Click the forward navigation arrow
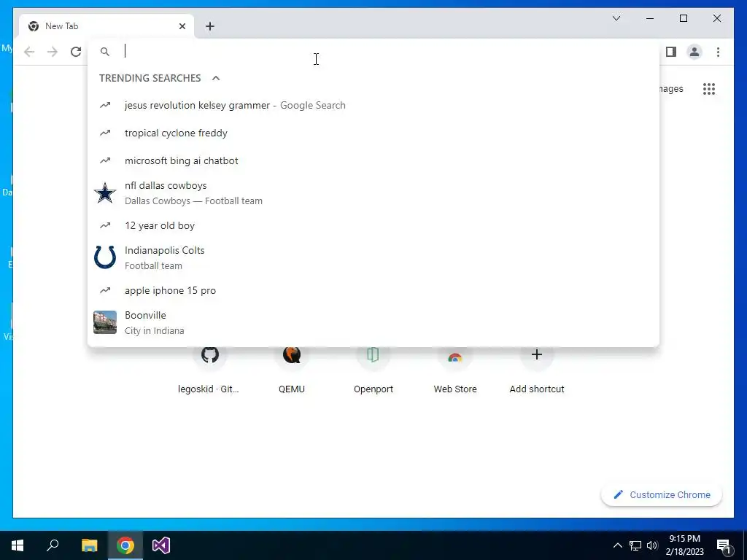 pos(53,52)
